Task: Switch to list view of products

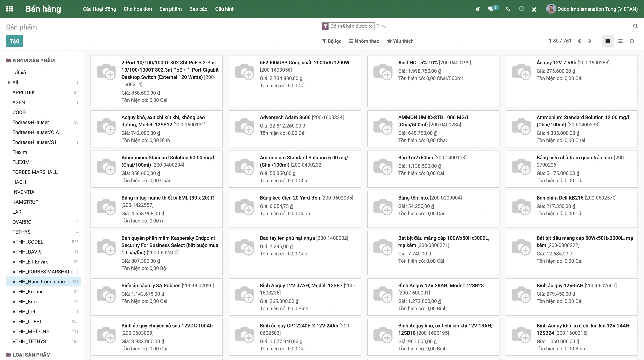Action: pos(620,41)
